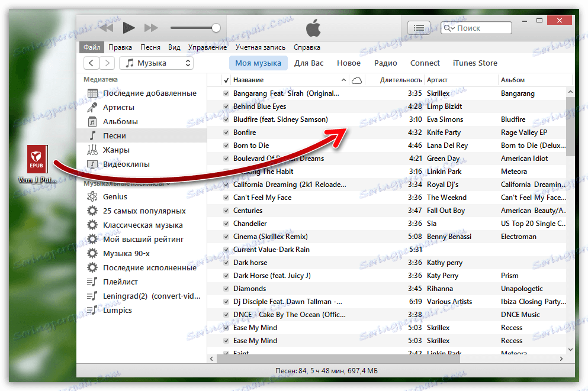Uncheck the Centuries song checkbox
This screenshot has height=391, width=588.
click(226, 211)
